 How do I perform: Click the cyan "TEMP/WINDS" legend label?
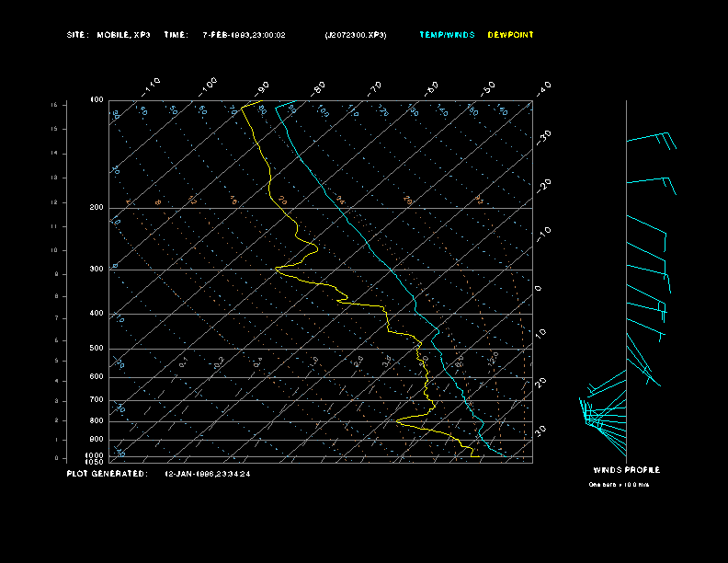coord(447,35)
